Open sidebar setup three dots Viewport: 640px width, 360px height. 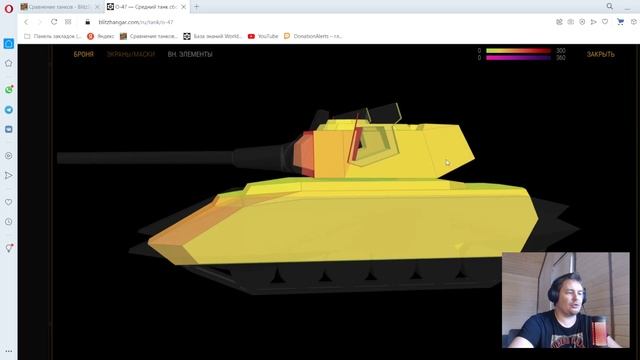(x=9, y=351)
